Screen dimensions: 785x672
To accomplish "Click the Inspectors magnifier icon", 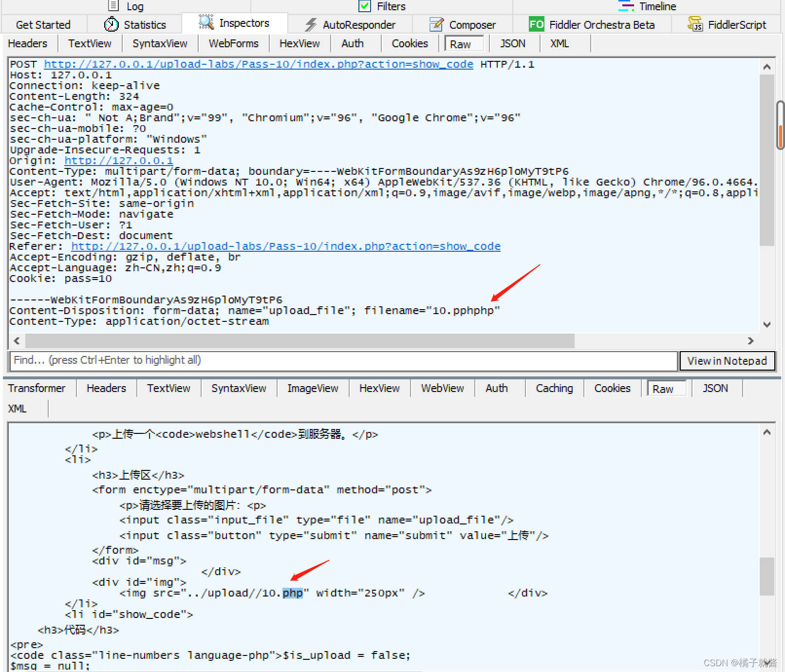I will pos(206,22).
